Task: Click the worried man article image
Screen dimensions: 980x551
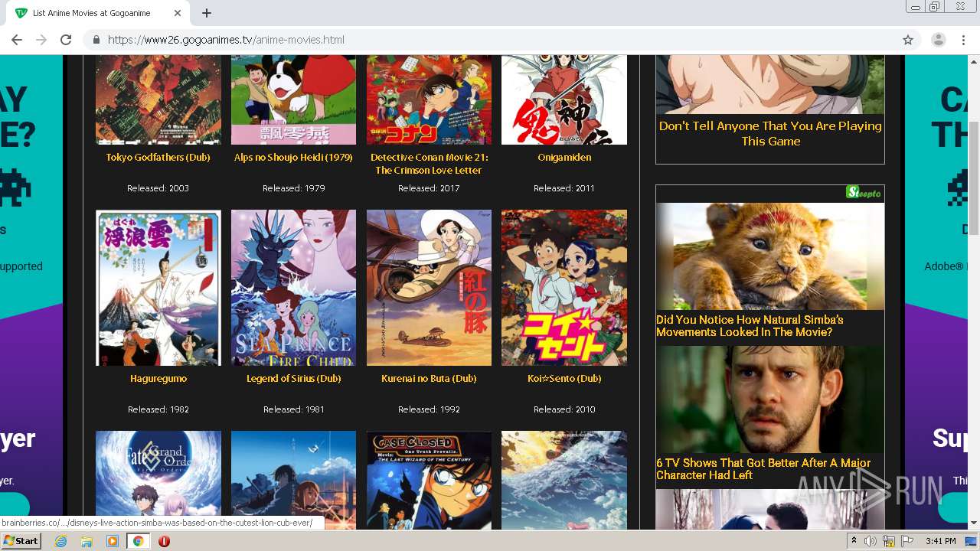Action: [770, 399]
